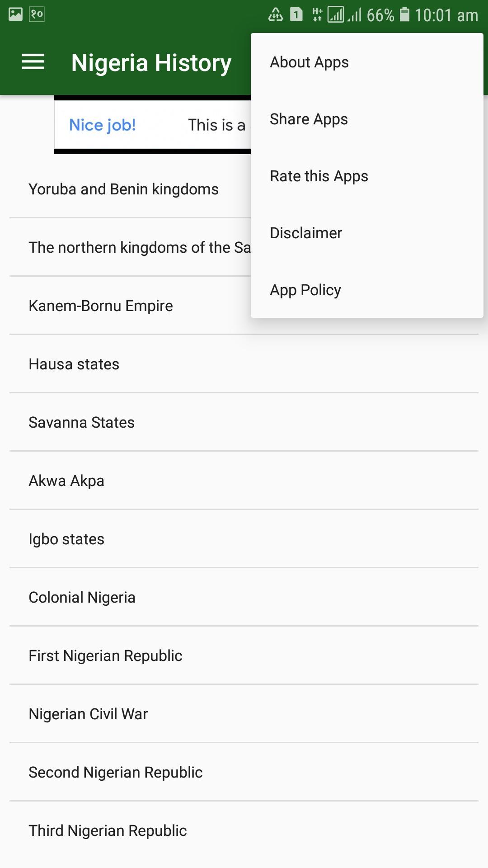Tap the picture notification icon in status bar
The height and width of the screenshot is (868, 488).
[15, 14]
